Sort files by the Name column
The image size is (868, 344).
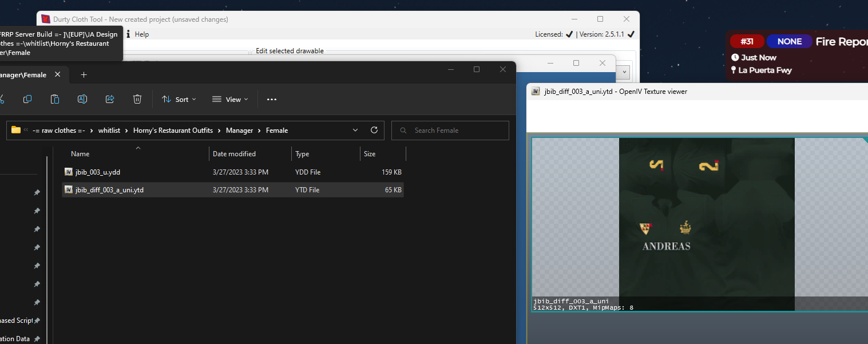point(80,154)
